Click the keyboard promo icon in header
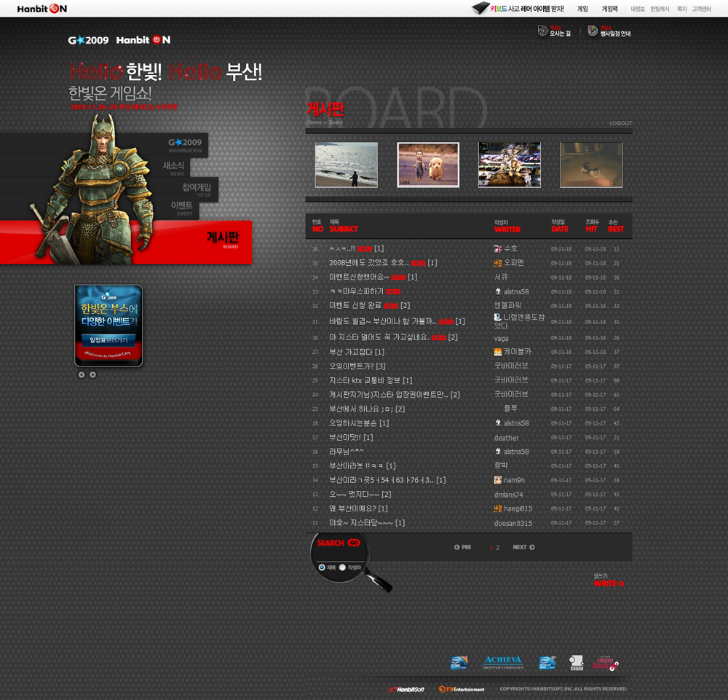 480,9
